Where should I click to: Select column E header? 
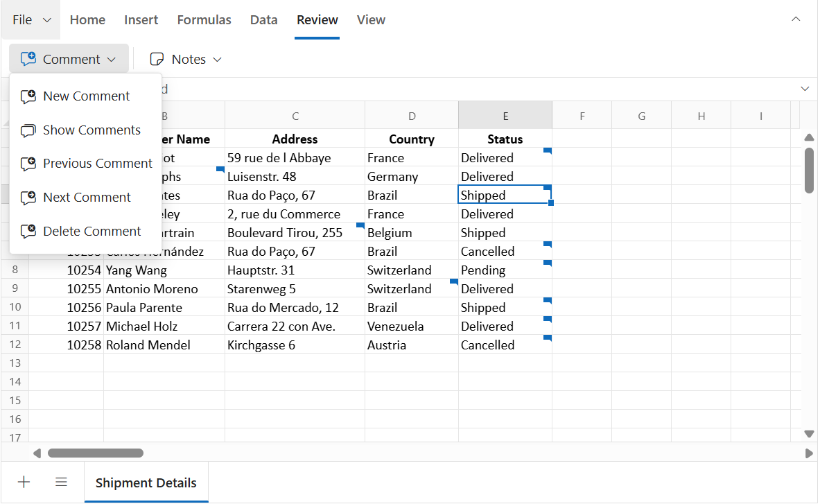coord(505,116)
